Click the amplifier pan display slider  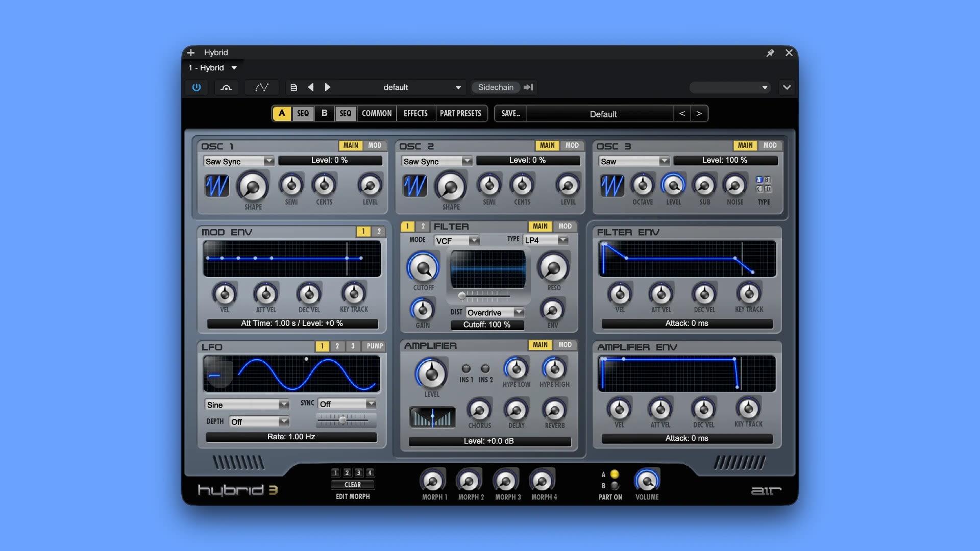pyautogui.click(x=432, y=417)
